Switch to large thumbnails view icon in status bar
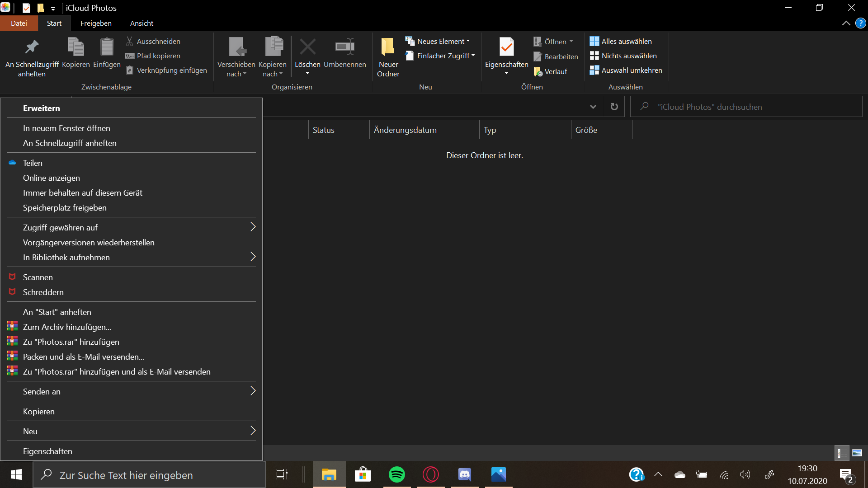868x488 pixels. pyautogui.click(x=857, y=453)
